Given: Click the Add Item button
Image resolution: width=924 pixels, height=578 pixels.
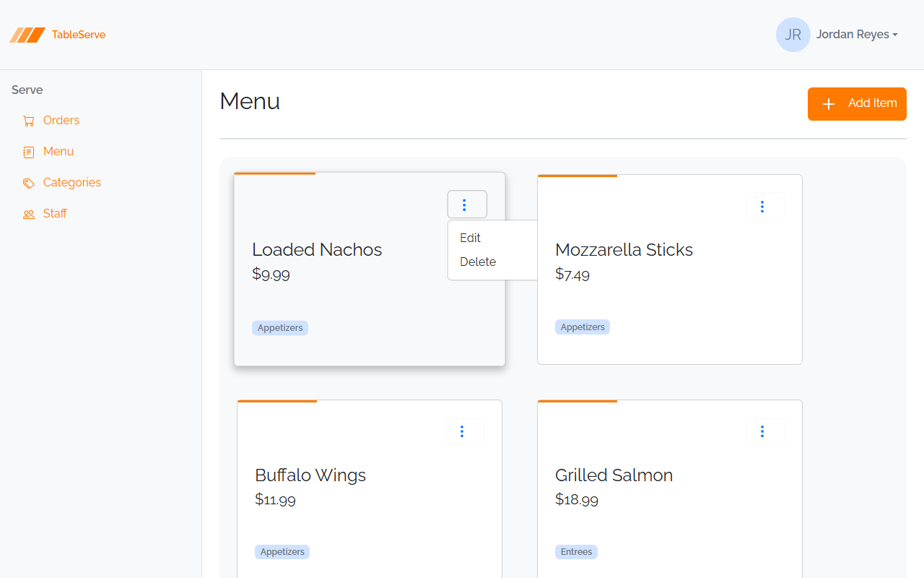Looking at the screenshot, I should pos(857,104).
